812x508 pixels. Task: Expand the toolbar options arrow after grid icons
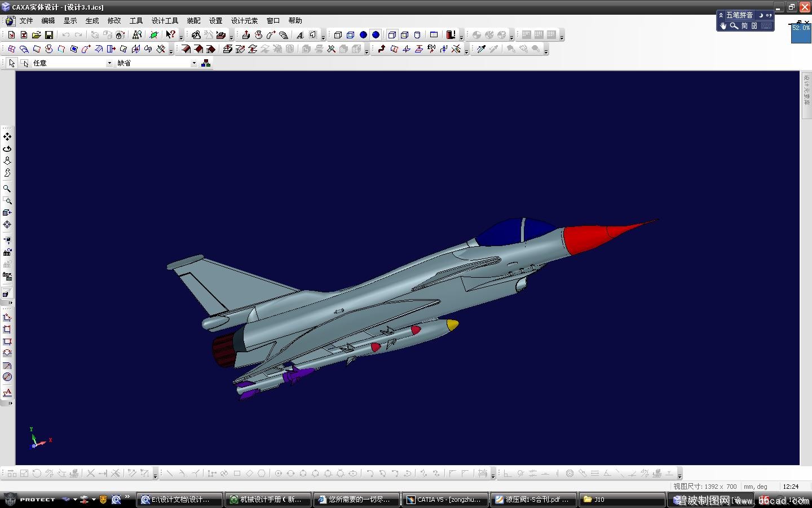pos(562,37)
